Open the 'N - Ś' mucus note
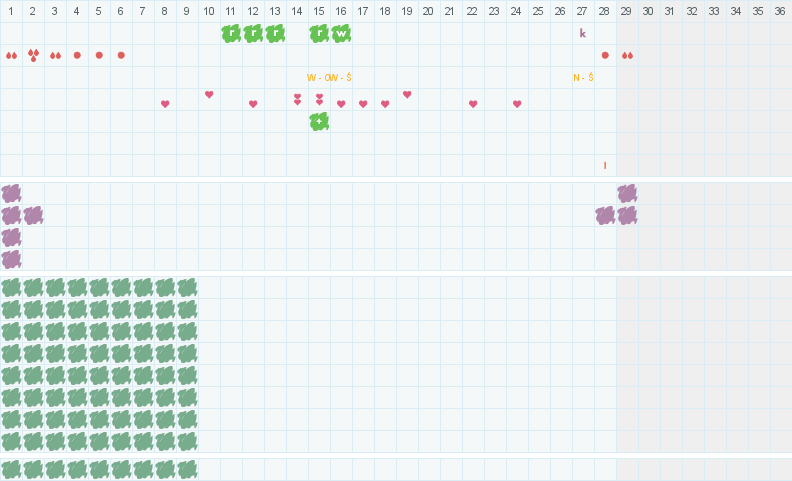The height and width of the screenshot is (481, 792). (x=583, y=77)
